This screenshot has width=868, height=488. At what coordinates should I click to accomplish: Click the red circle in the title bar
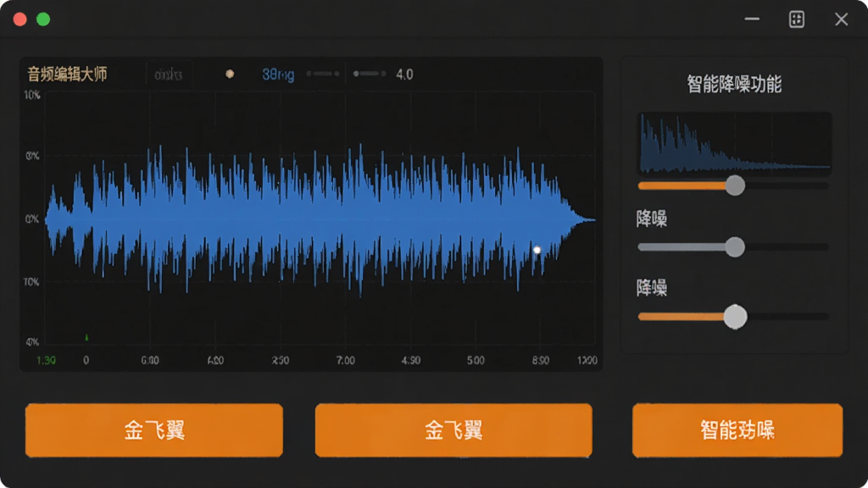click(x=20, y=19)
